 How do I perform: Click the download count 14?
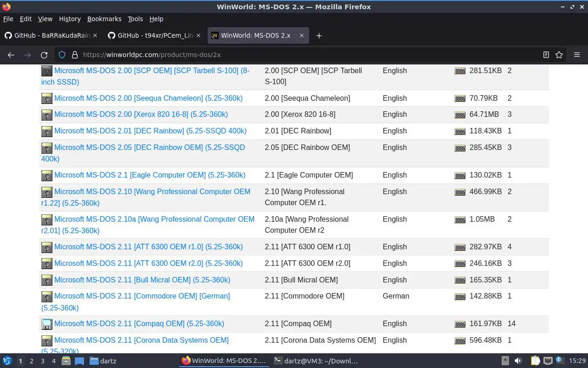point(512,324)
